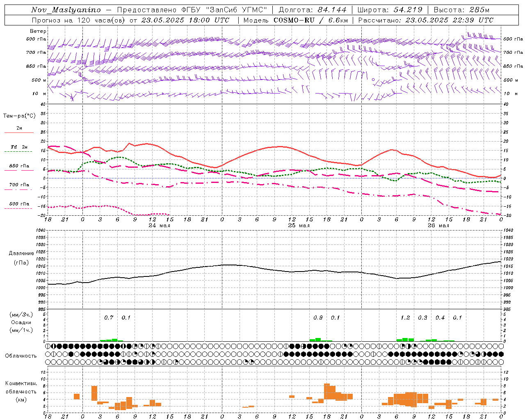The height and width of the screenshot is (420, 525).
Task: Select the elevation text Высота: 285м
Action: (x=461, y=10)
